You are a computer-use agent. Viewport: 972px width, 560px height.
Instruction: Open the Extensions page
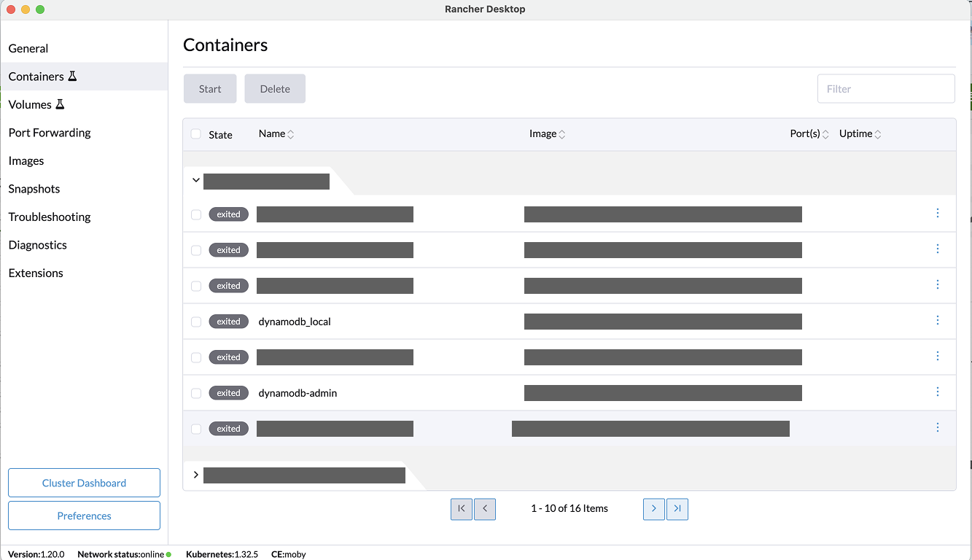tap(84, 273)
